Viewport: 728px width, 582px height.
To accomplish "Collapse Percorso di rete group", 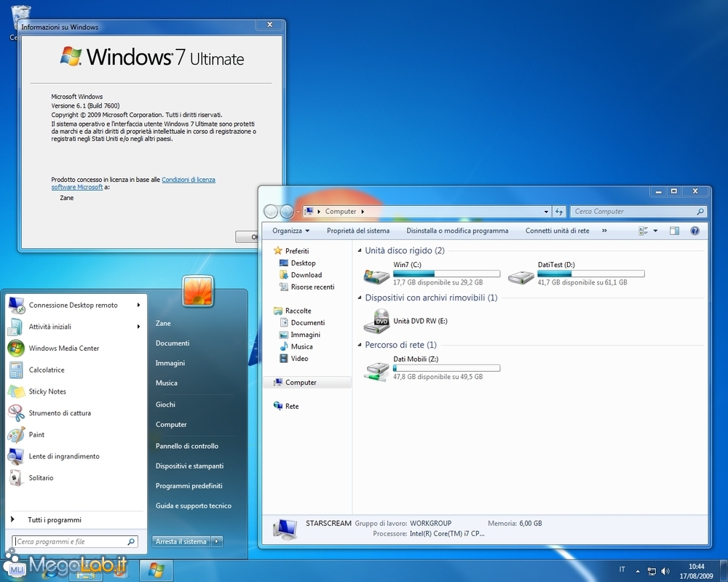I will [360, 345].
